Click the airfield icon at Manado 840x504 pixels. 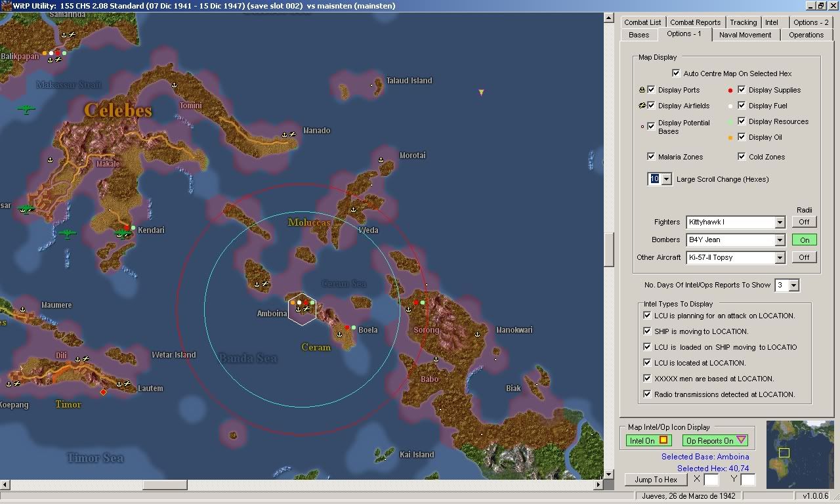[x=293, y=134]
